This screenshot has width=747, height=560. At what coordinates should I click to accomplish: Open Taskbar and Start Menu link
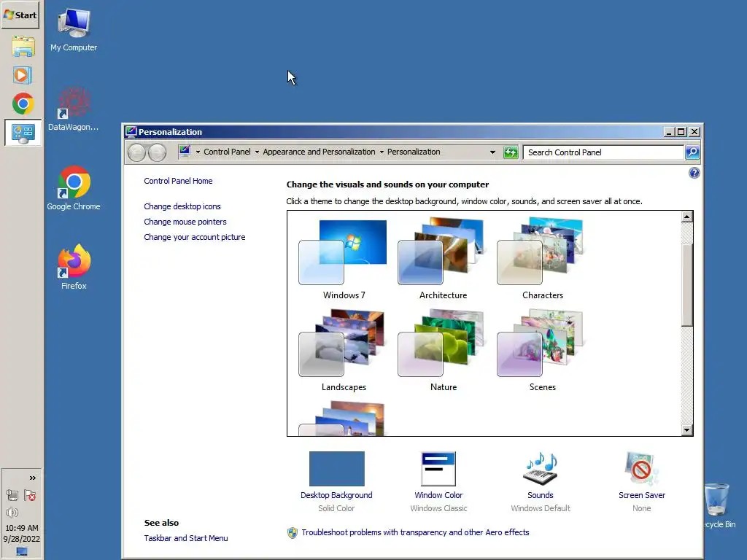tap(186, 538)
